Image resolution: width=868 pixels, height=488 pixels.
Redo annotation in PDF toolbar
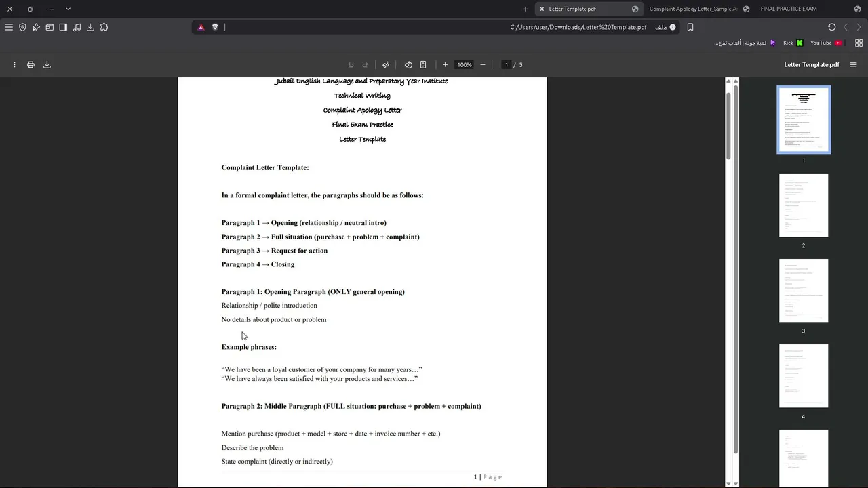pos(365,64)
